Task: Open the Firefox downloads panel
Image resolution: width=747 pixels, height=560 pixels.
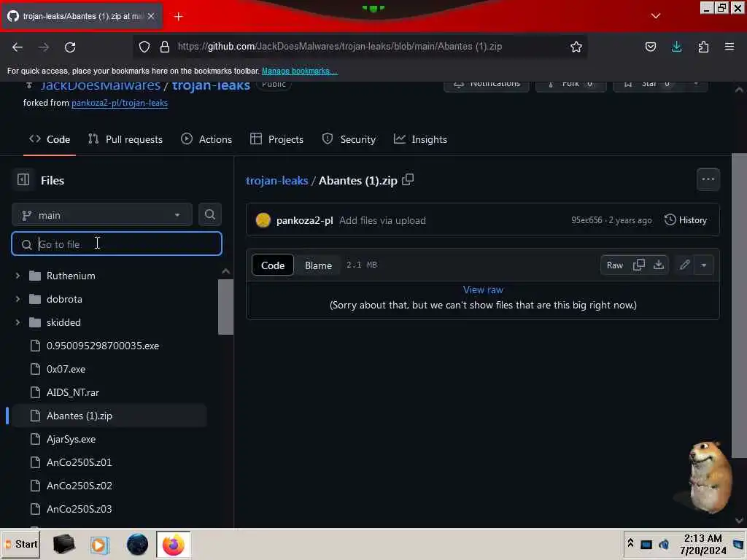Action: [x=676, y=47]
